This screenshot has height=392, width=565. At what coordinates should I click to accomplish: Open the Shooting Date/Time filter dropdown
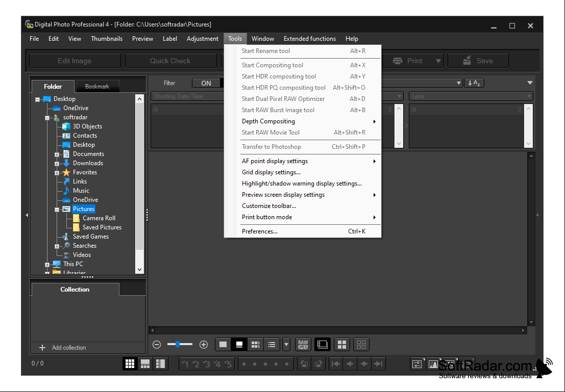(x=187, y=96)
